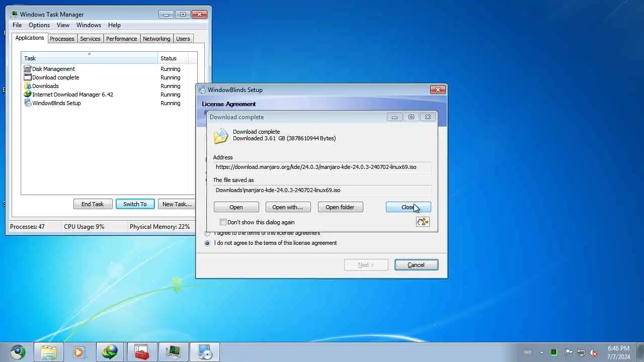
Task: Click the red toolbox taskbar icon
Action: point(142,352)
